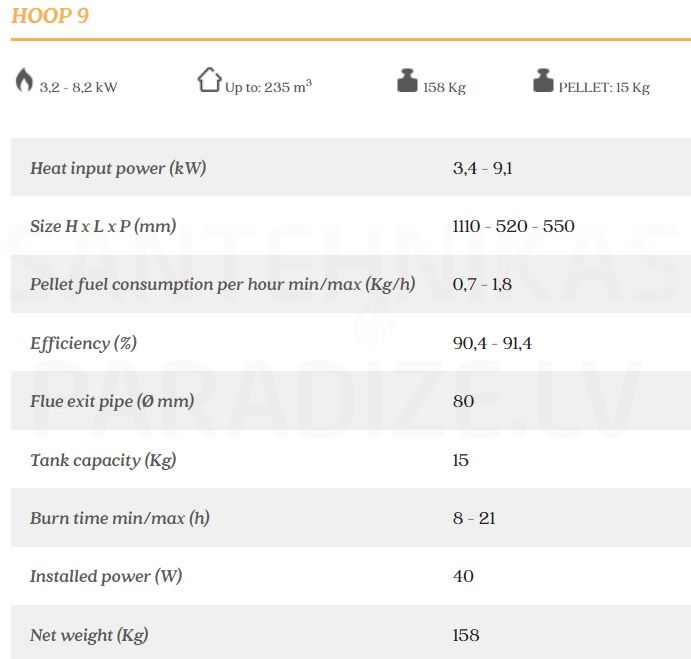Click the 3,2 - 8,2 kW power text

[78, 87]
